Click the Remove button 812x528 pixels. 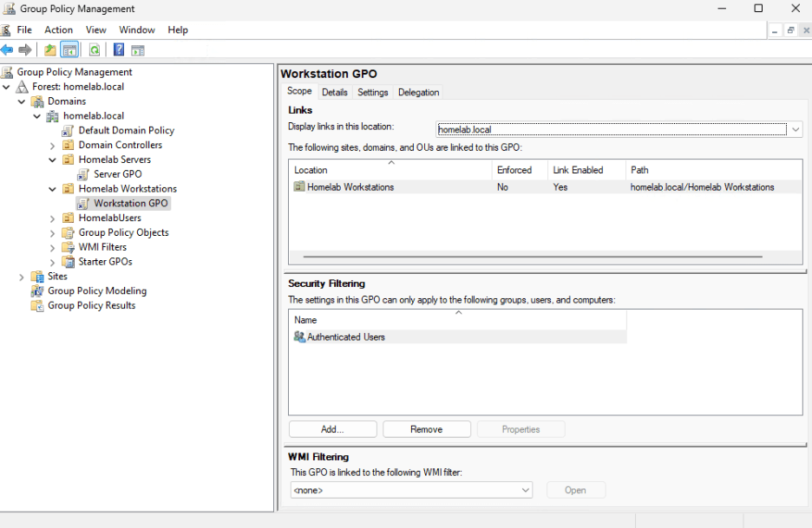tap(426, 428)
